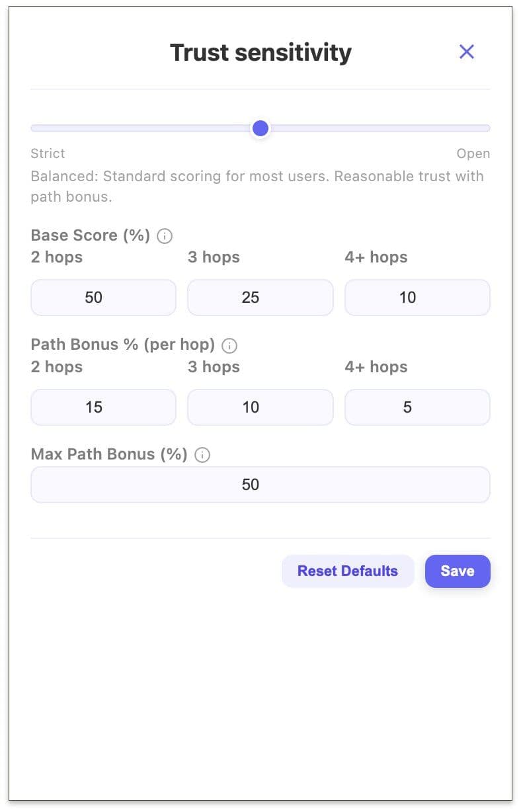
Task: Reset trust settings to defaults
Action: coord(348,571)
